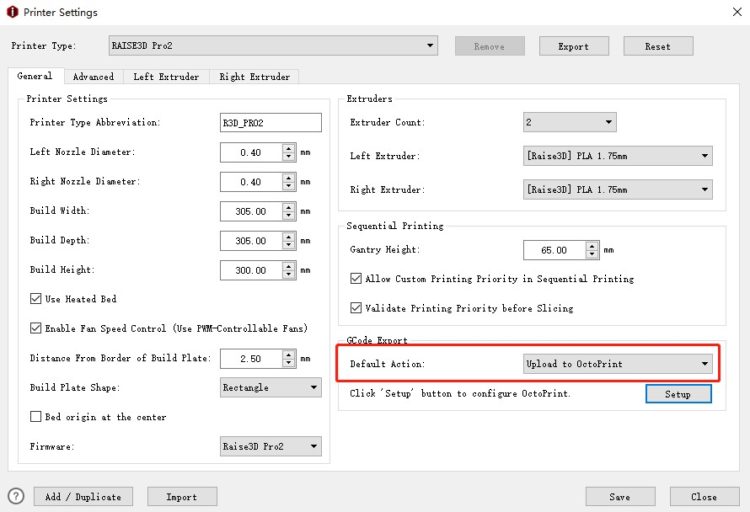The width and height of the screenshot is (750, 512).
Task: Click Distance From Border value field
Action: coord(251,358)
